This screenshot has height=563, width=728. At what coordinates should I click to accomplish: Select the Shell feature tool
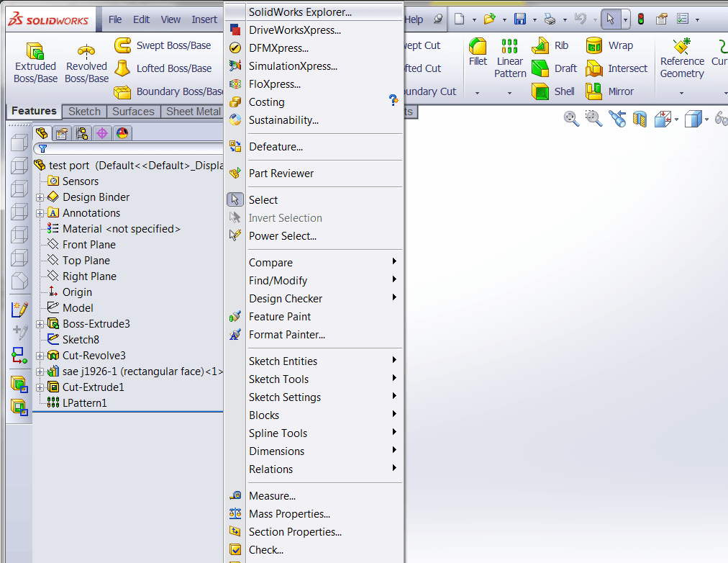553,91
